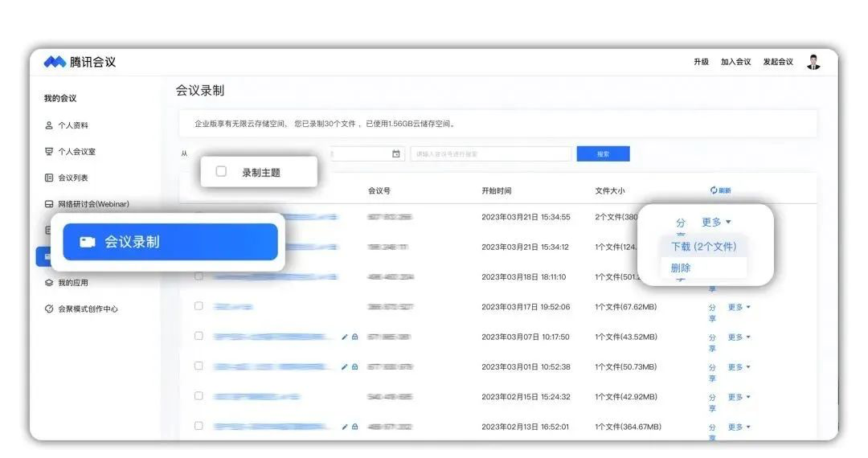Click 分享 for the 03月17日 recording
Image resolution: width=868 pixels, height=458 pixels.
tap(712, 313)
